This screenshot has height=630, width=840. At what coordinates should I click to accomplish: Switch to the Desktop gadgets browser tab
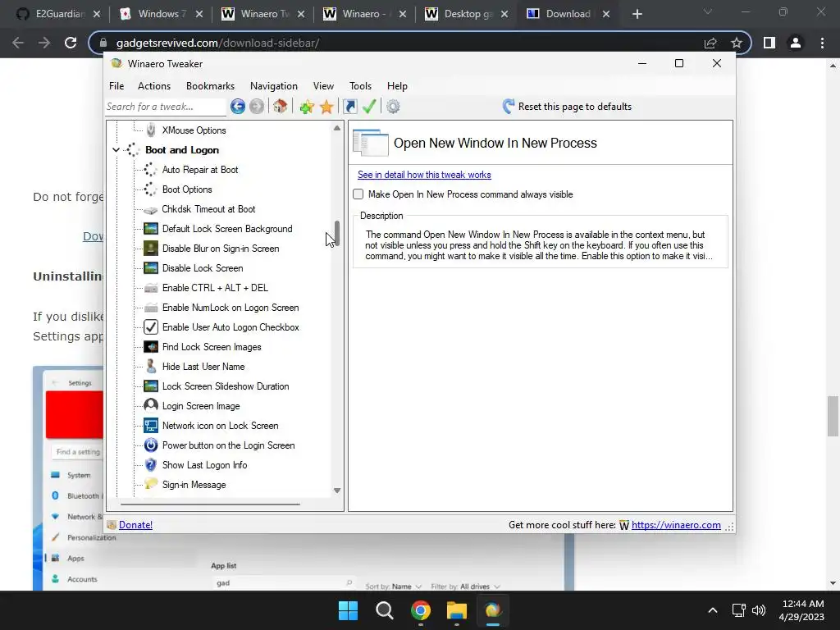click(x=466, y=14)
